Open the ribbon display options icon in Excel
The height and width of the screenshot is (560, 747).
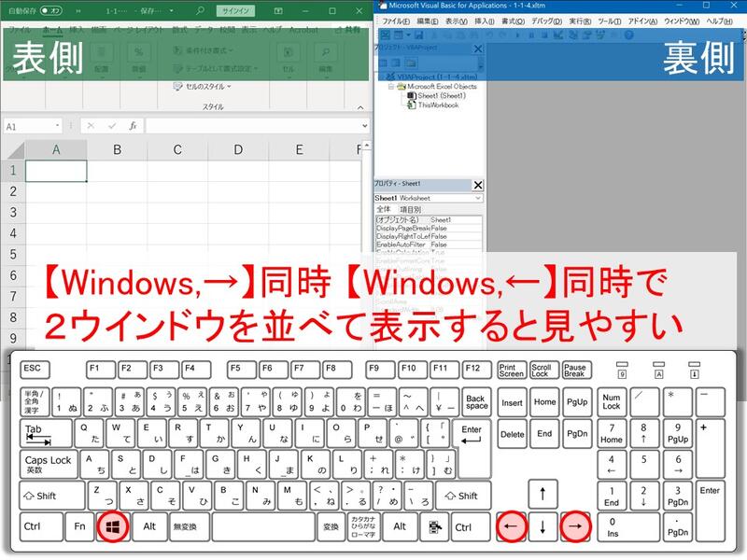(x=278, y=10)
